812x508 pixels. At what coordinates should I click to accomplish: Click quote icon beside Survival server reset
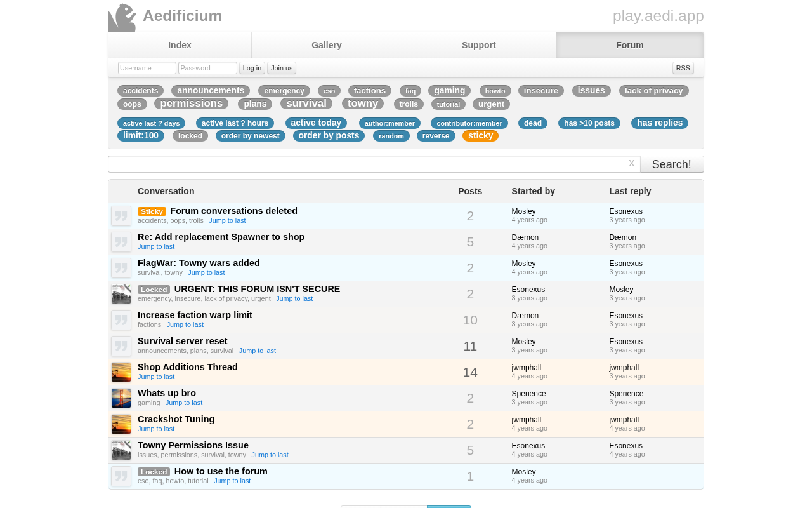pos(121,346)
